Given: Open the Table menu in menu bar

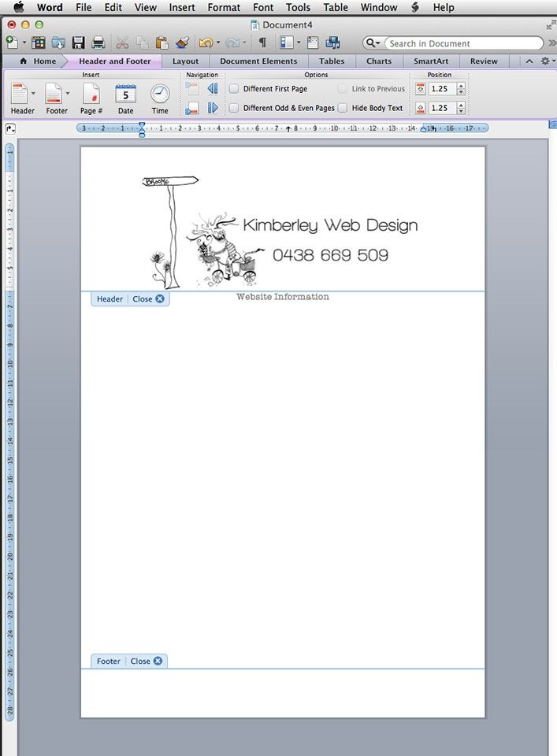Looking at the screenshot, I should coord(335,7).
